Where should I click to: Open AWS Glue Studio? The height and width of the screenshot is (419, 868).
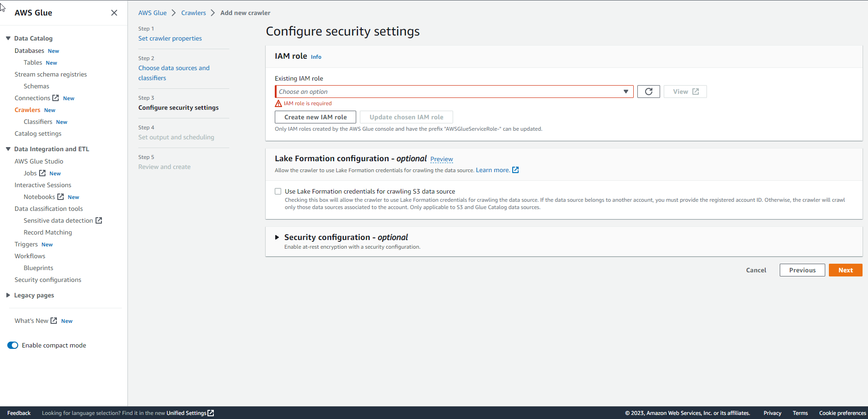coord(39,161)
